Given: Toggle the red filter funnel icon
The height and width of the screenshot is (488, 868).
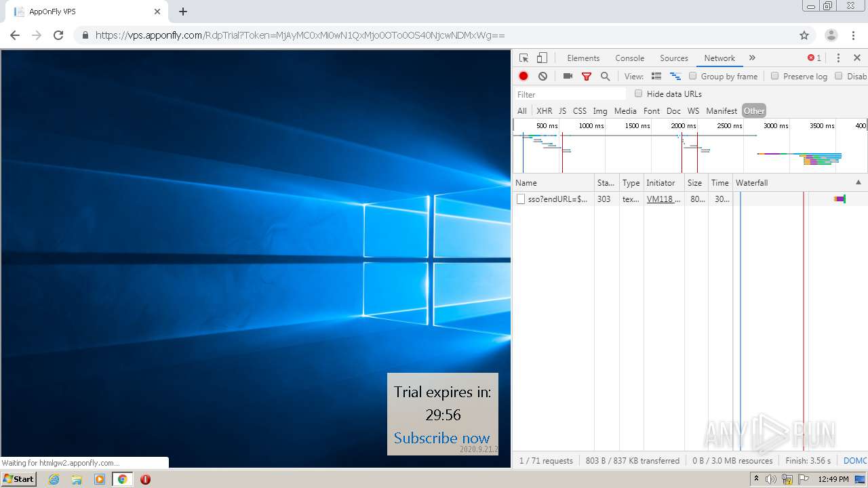Looking at the screenshot, I should [x=587, y=77].
